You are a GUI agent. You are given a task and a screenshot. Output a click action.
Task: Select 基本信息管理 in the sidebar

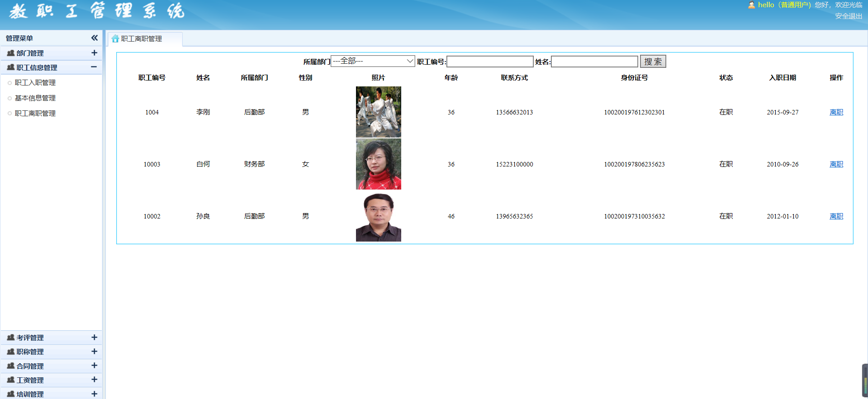pos(35,98)
